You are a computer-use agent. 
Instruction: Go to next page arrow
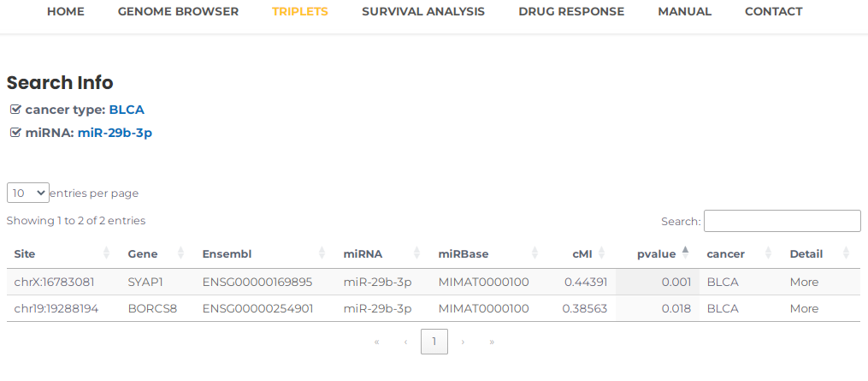463,342
